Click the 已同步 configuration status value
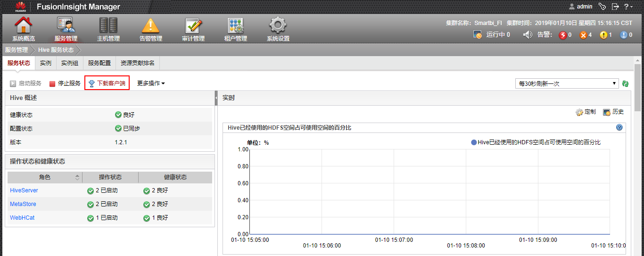644x256 pixels. tap(128, 128)
